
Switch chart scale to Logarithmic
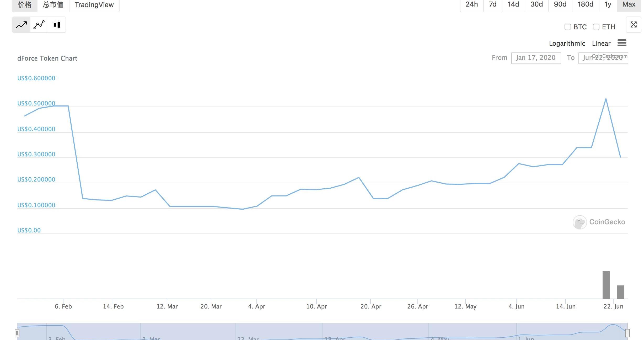(x=567, y=43)
